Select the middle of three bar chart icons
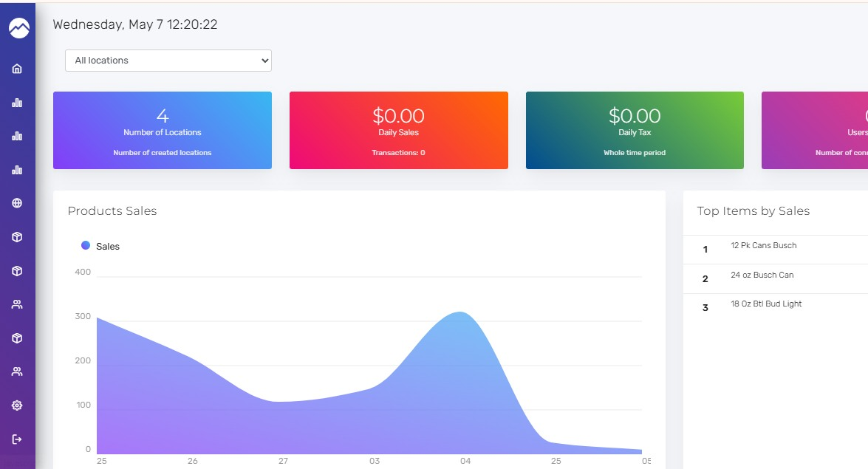Image resolution: width=868 pixels, height=469 pixels. (x=17, y=136)
